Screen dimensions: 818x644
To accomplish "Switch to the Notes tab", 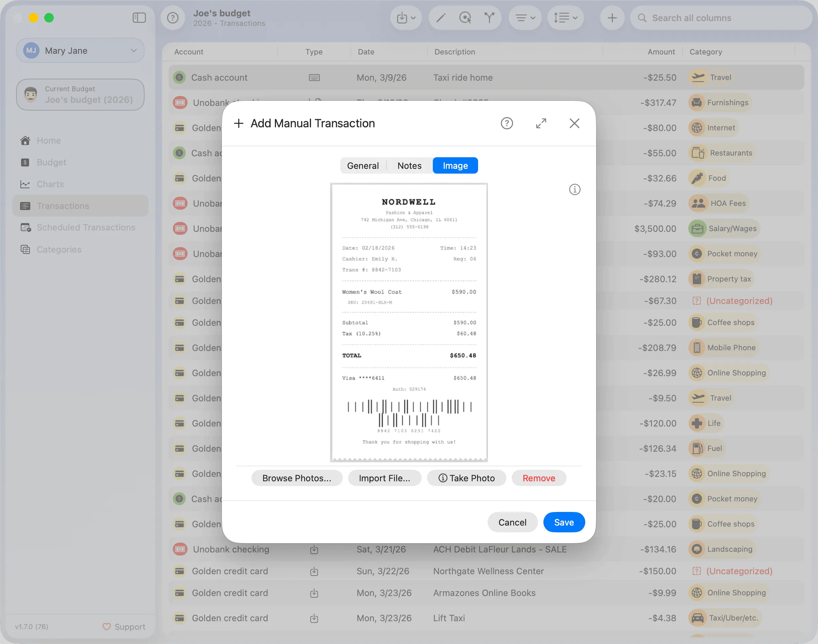I will [x=409, y=166].
